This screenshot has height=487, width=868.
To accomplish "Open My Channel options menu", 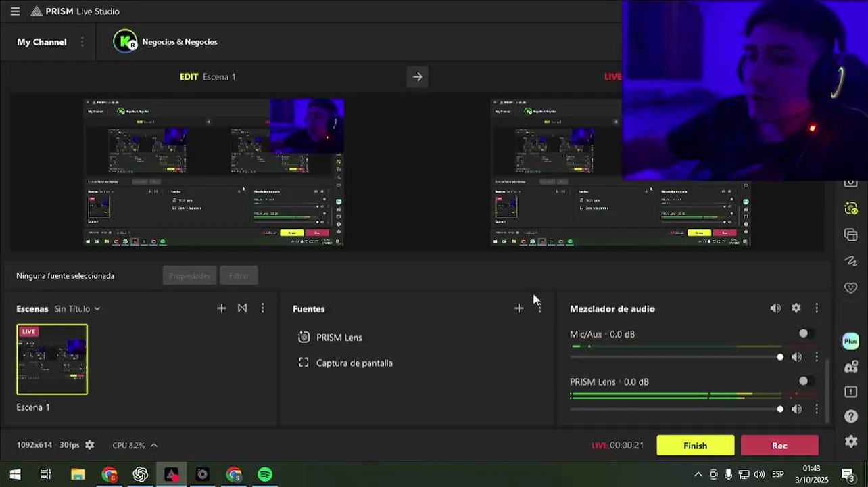I will pyautogui.click(x=82, y=42).
